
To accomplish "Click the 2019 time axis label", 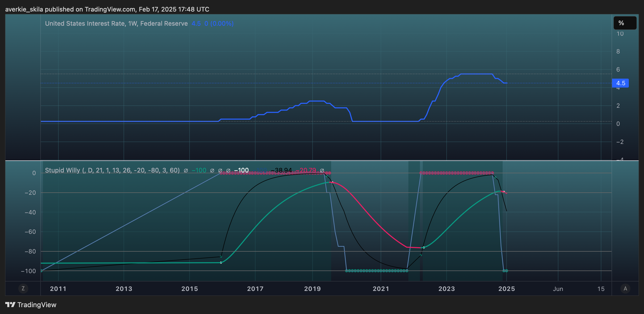I will click(x=312, y=289).
